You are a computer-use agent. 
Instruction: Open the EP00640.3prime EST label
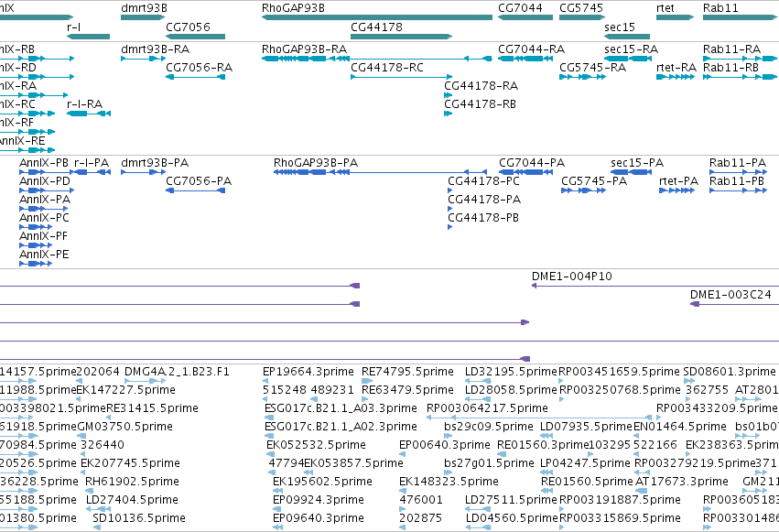click(x=445, y=445)
